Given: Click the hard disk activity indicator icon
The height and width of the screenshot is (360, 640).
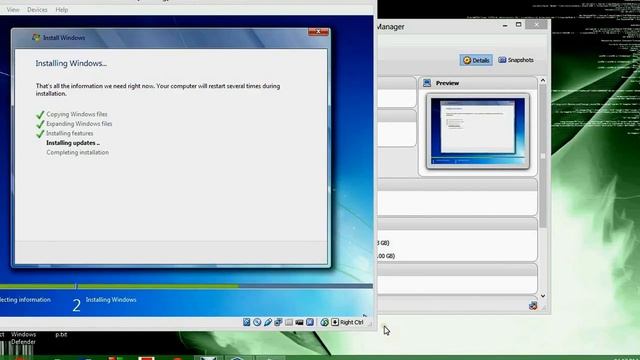Looking at the screenshot, I should point(247,322).
